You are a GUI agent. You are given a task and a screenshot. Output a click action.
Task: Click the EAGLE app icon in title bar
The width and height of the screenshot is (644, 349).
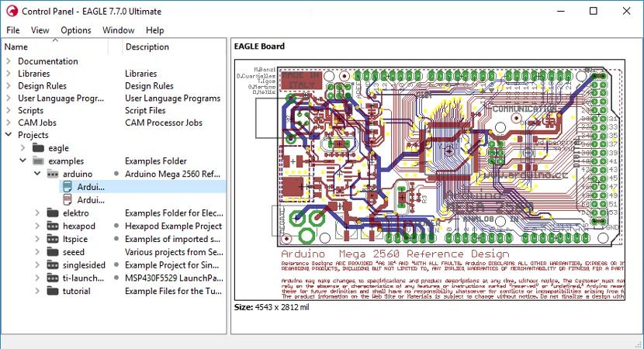[x=12, y=11]
